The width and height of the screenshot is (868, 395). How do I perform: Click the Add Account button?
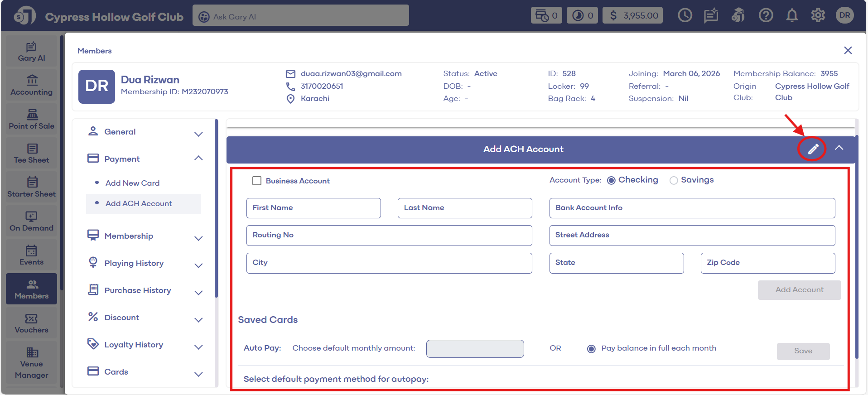tap(799, 290)
